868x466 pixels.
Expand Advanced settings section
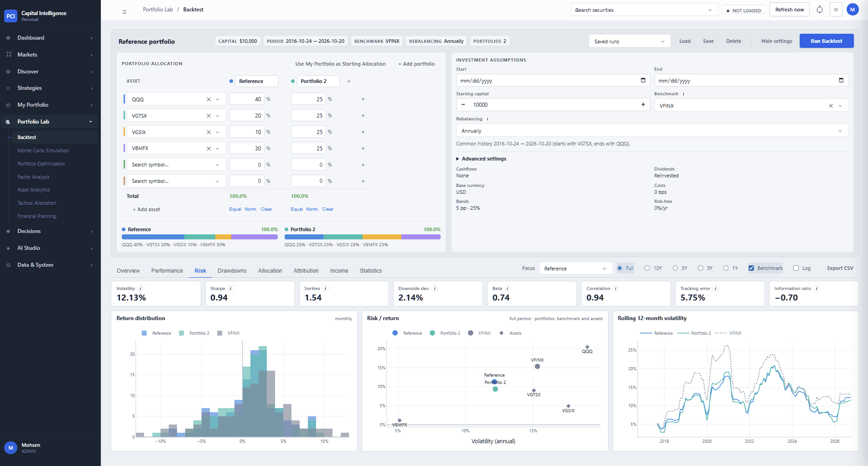tap(481, 159)
